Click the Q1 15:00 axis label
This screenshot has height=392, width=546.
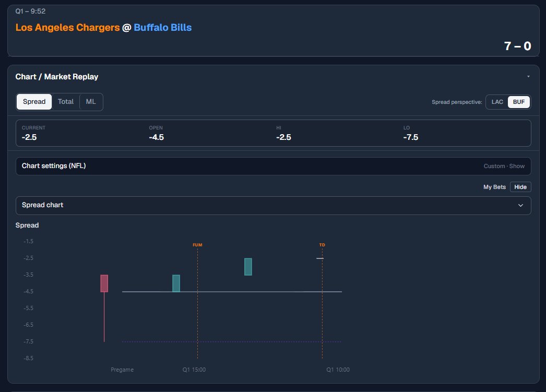(x=194, y=370)
